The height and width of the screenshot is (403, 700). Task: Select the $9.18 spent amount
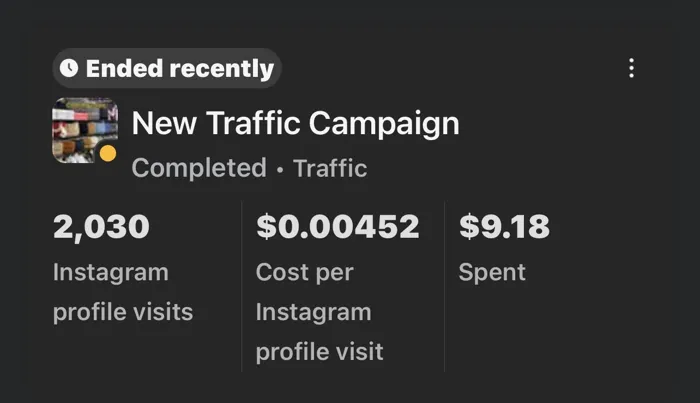click(x=504, y=226)
